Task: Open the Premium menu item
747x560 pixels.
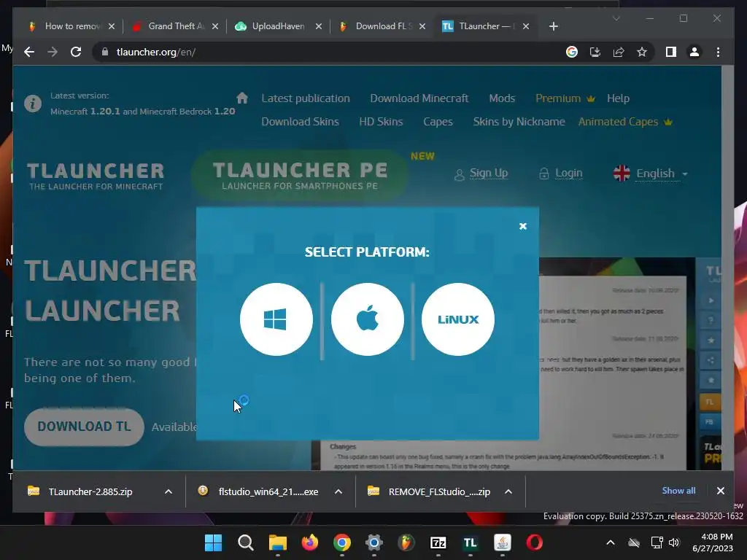Action: [x=565, y=98]
